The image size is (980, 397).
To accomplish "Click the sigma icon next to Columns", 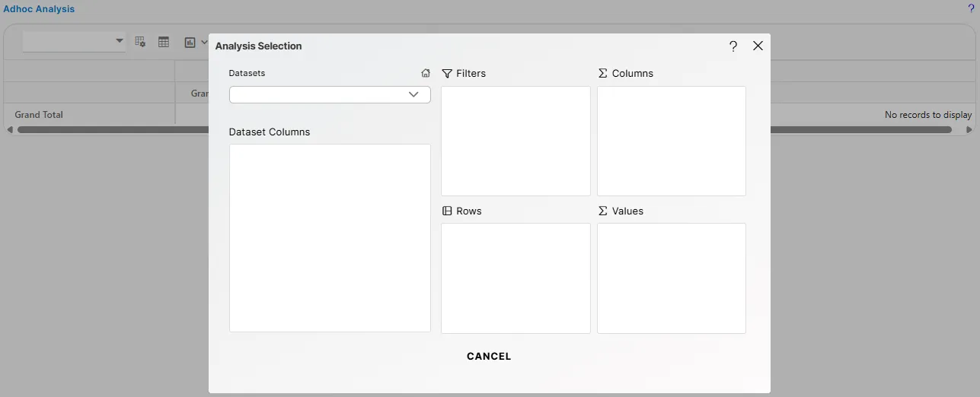I will pos(602,74).
